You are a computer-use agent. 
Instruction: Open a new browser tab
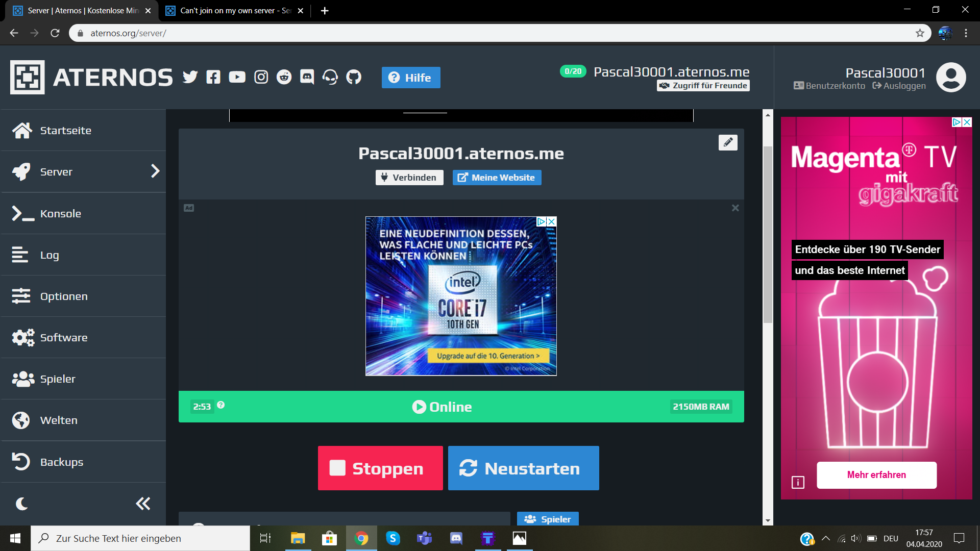(x=325, y=11)
